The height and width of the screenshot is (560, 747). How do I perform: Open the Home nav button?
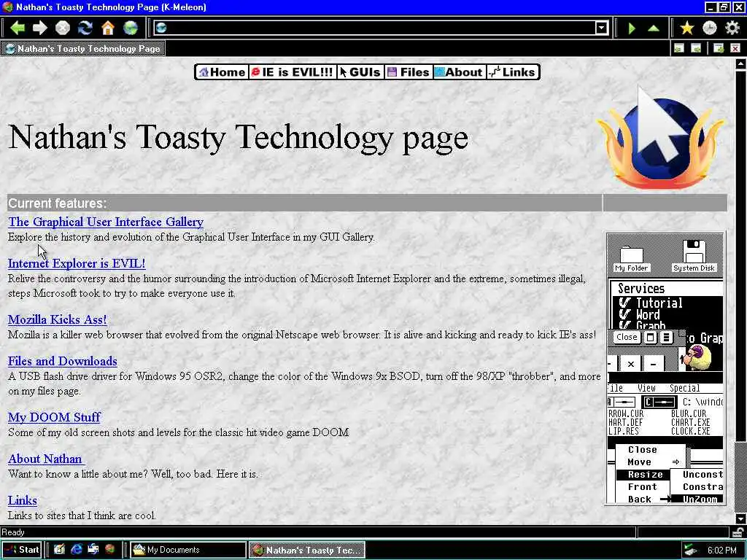pos(222,72)
